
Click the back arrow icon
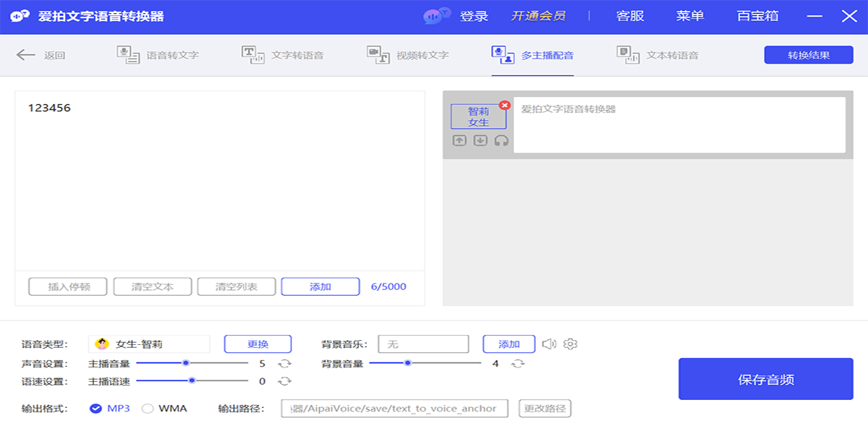pyautogui.click(x=25, y=55)
